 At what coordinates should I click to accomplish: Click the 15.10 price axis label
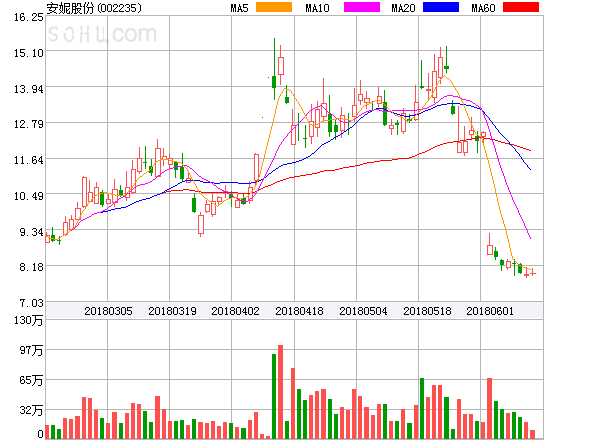coord(29,53)
